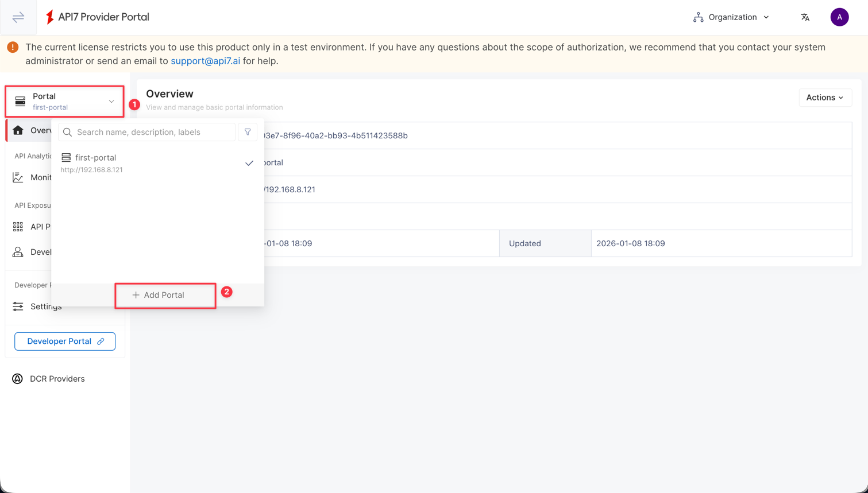
Task: Expand the Actions dropdown
Action: [824, 98]
